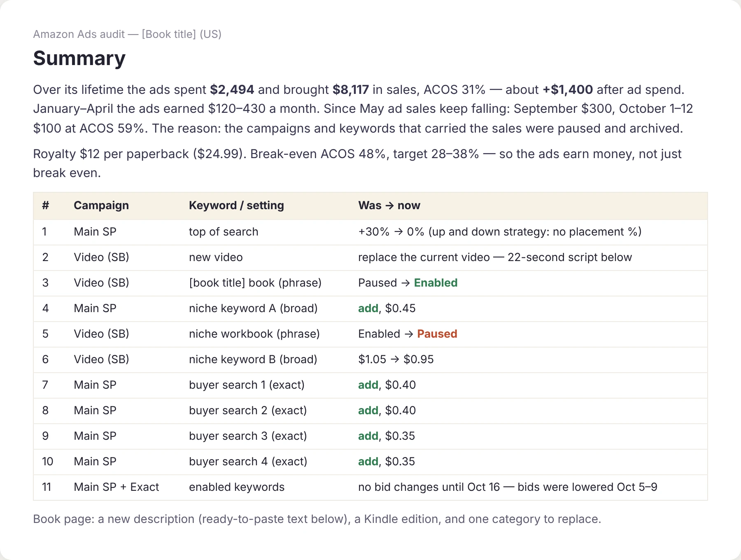The height and width of the screenshot is (560, 741).
Task: Click 'add, $0.35' in buyer search 4 row
Action: point(387,462)
